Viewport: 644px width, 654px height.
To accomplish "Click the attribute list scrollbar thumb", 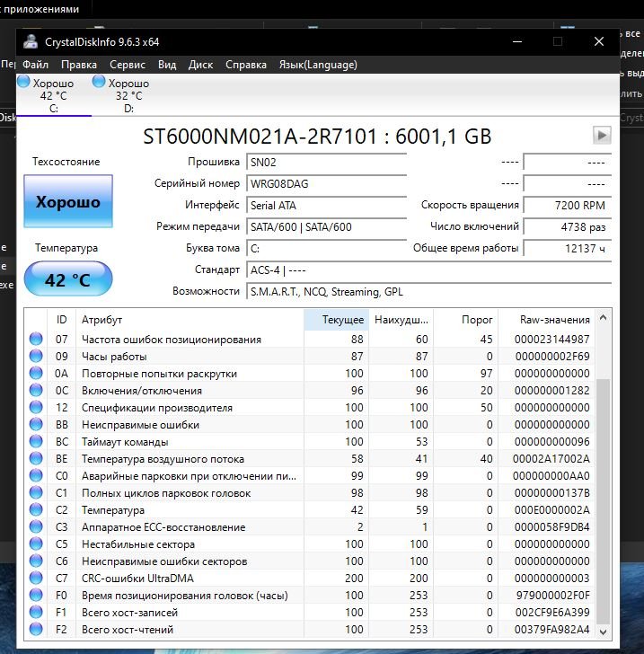I will click(x=603, y=501).
